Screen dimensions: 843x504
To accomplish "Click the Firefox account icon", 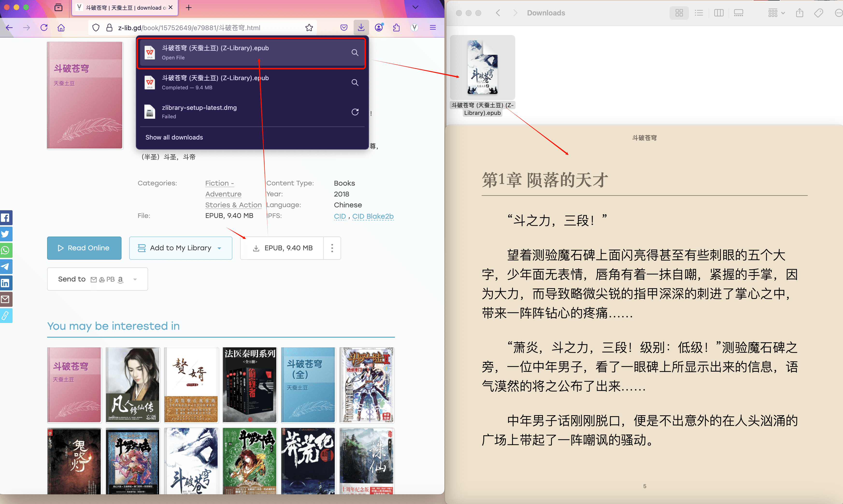I will (x=379, y=28).
